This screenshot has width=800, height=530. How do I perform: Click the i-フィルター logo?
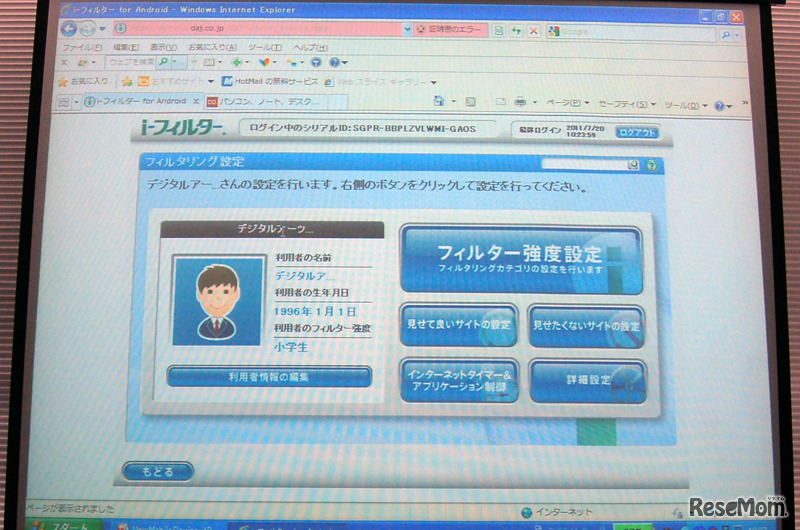pyautogui.click(x=182, y=128)
